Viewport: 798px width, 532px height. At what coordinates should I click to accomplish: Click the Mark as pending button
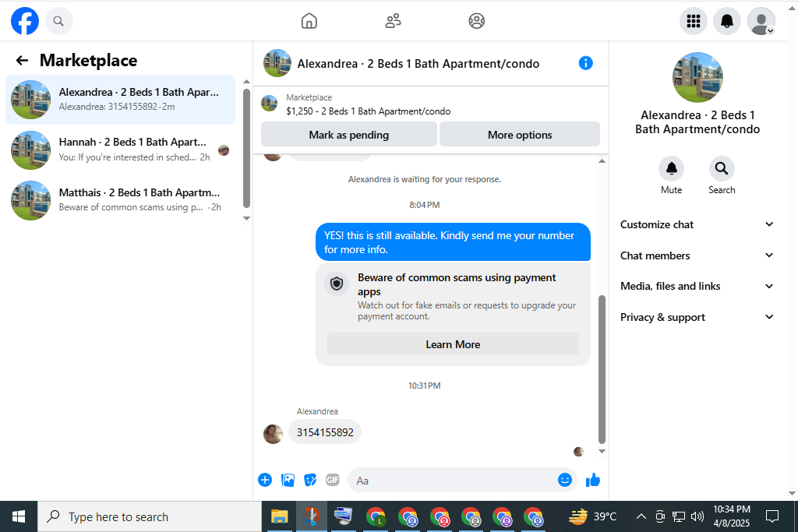click(348, 135)
